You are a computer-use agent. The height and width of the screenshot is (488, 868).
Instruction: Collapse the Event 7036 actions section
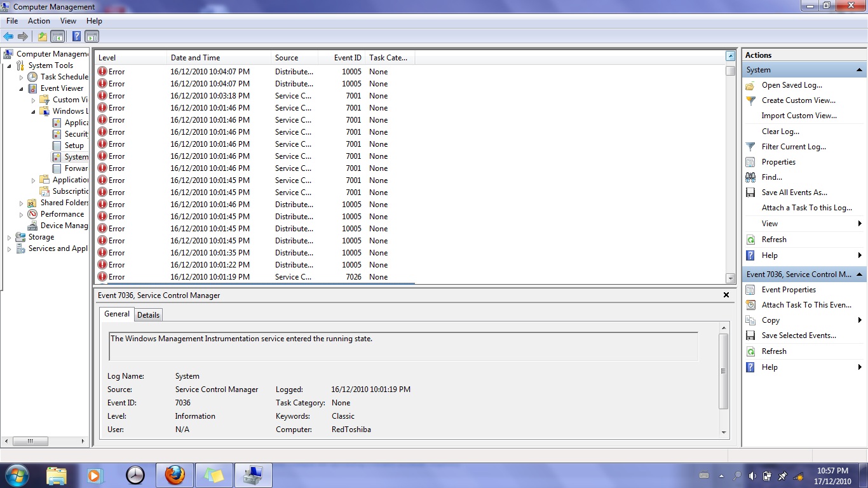[x=859, y=274]
